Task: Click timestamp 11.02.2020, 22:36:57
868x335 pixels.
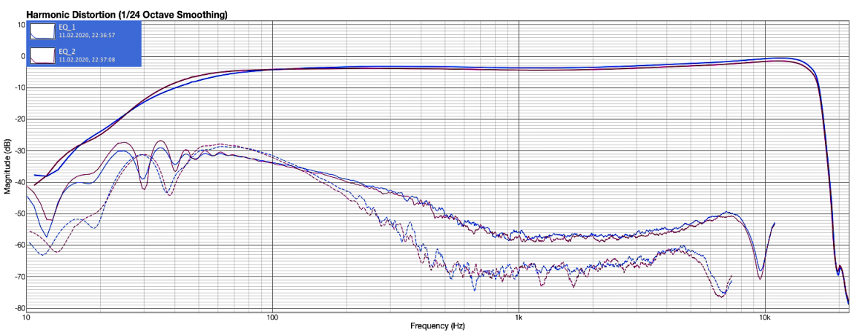Action: tap(87, 35)
